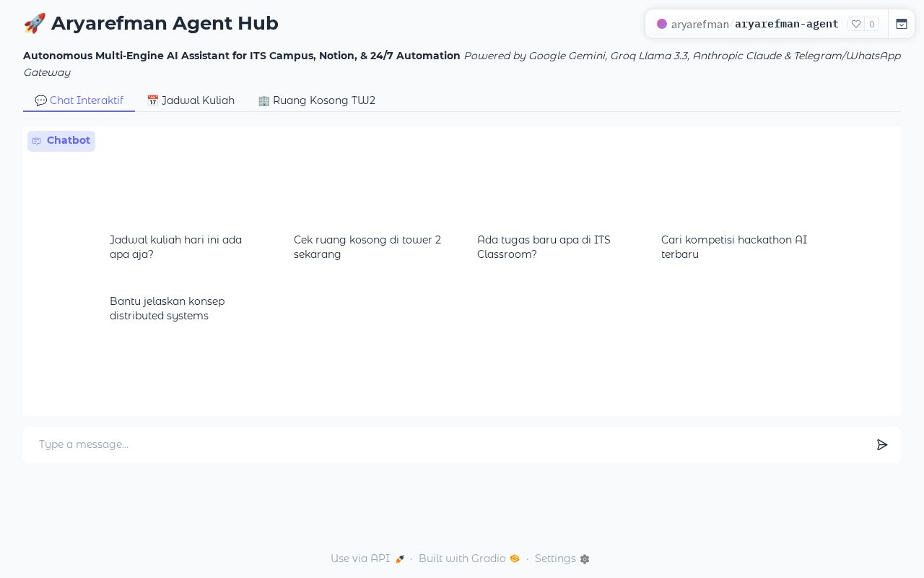Click the API rocket icon in footer

click(399, 558)
